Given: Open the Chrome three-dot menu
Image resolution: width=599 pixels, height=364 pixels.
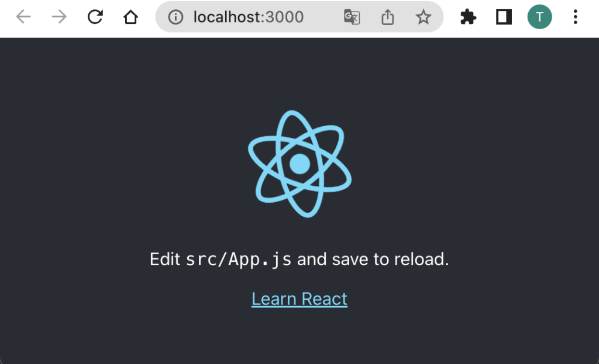Looking at the screenshot, I should 576,17.
